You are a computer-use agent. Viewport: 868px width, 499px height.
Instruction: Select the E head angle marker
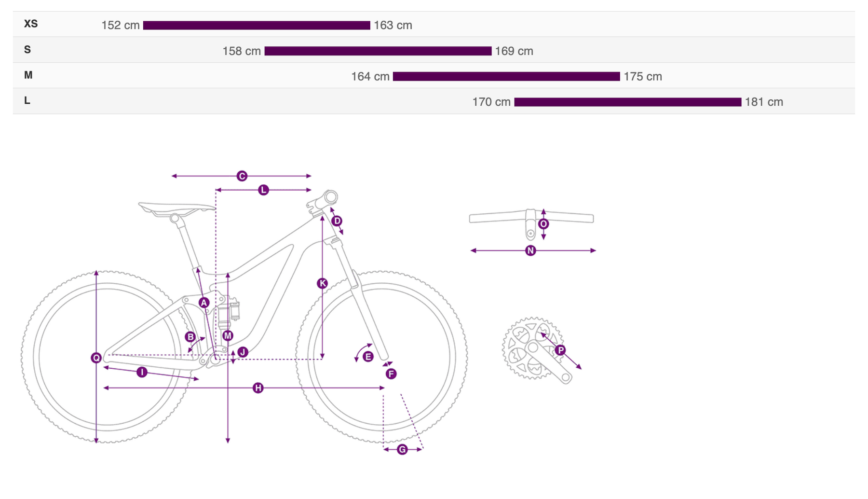368,357
